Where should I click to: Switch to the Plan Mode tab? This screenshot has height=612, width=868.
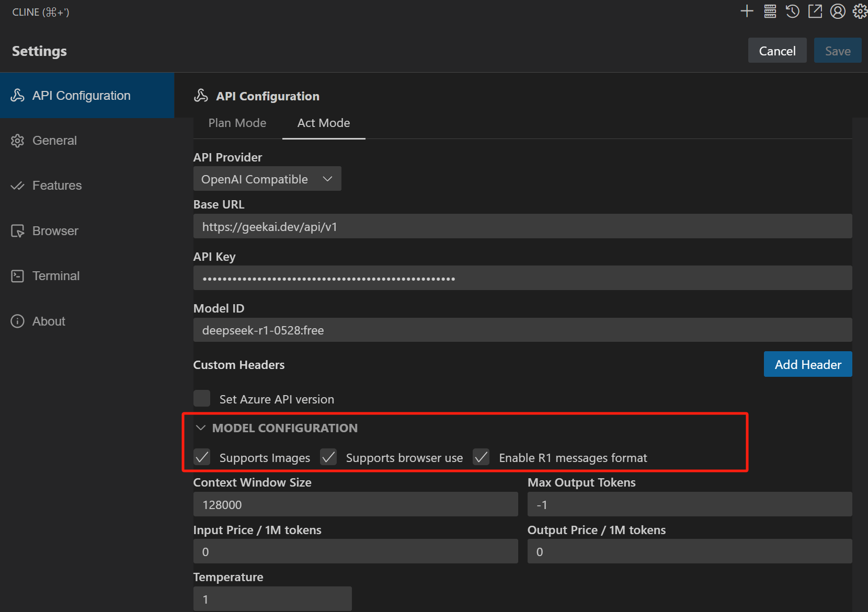(x=237, y=123)
